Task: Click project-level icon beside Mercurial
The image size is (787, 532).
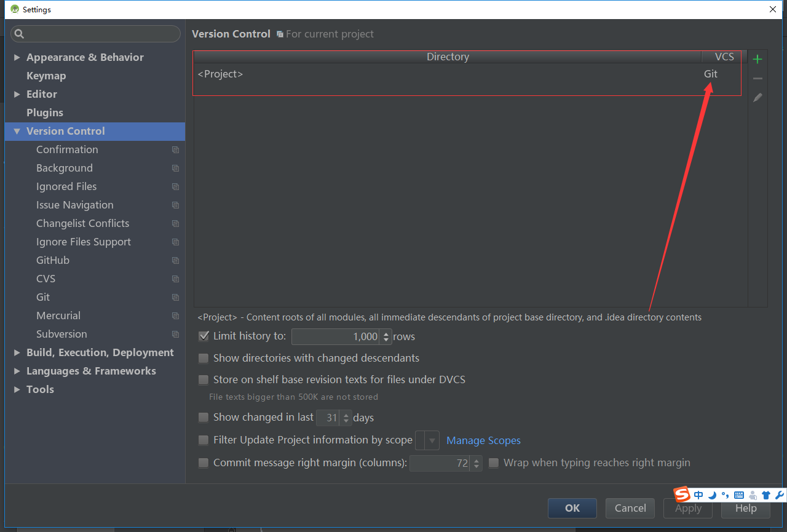Action: pos(175,316)
